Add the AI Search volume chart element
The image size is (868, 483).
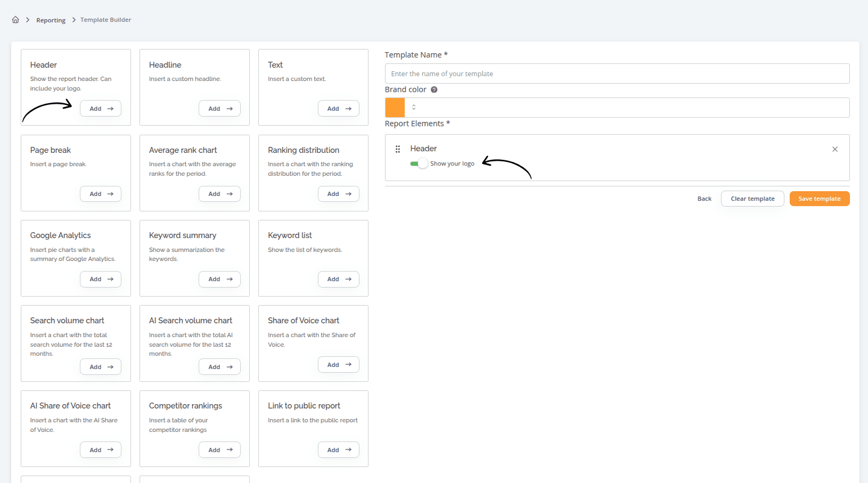coord(219,367)
